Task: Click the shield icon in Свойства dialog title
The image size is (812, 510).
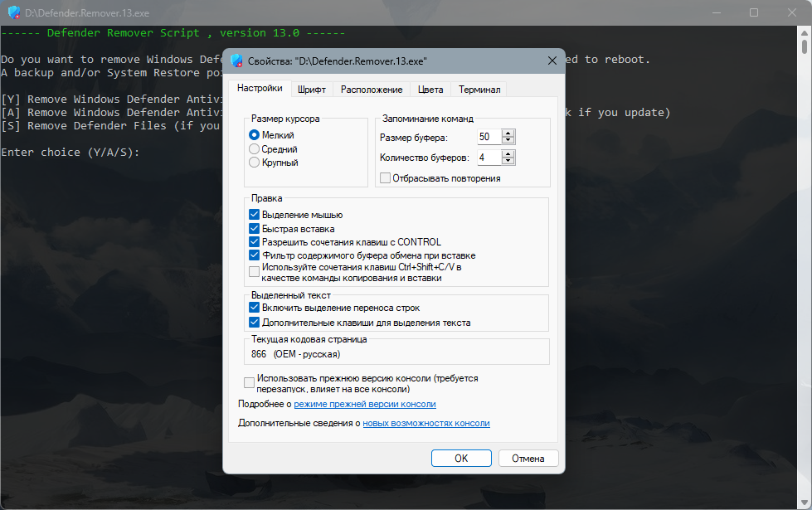Action: tap(236, 61)
